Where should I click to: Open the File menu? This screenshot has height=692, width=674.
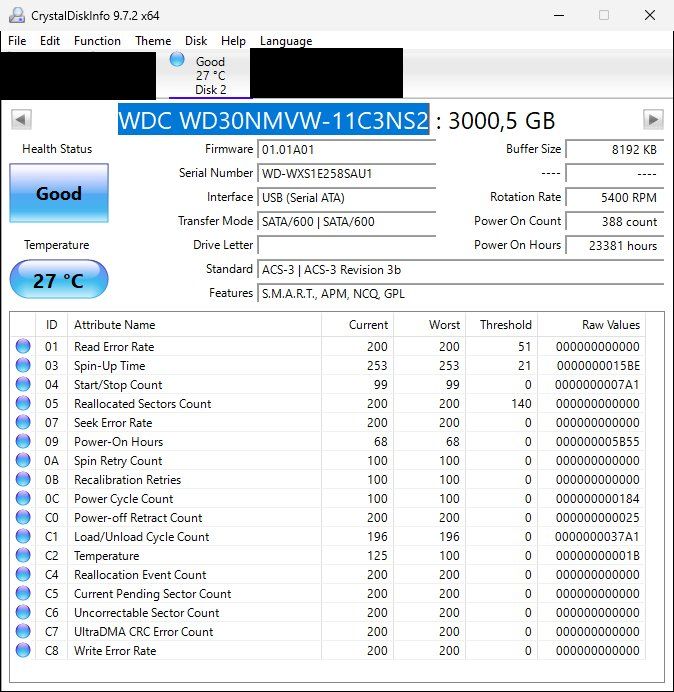point(17,41)
